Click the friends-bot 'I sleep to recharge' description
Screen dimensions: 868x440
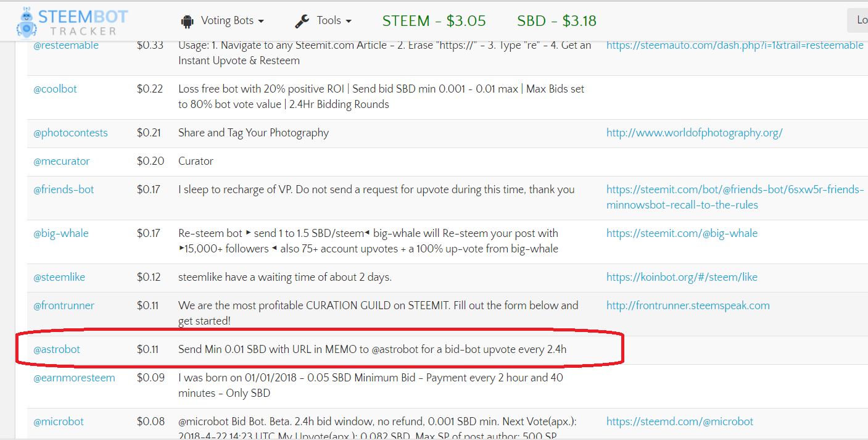pyautogui.click(x=376, y=189)
